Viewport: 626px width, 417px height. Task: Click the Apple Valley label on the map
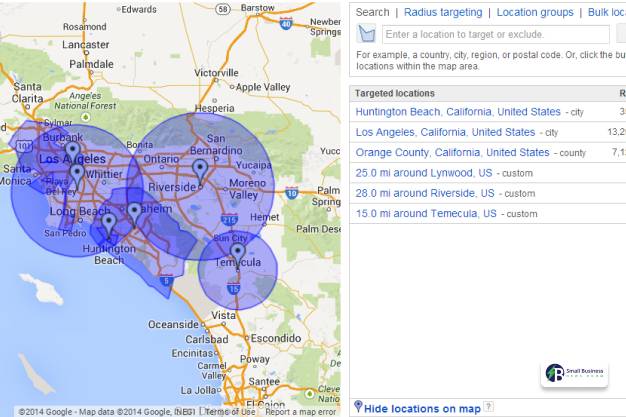pos(263,87)
